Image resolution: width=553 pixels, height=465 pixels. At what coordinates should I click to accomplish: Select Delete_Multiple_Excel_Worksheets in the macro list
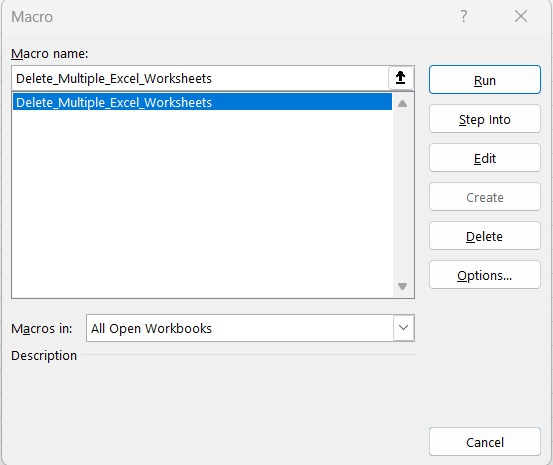coord(202,102)
